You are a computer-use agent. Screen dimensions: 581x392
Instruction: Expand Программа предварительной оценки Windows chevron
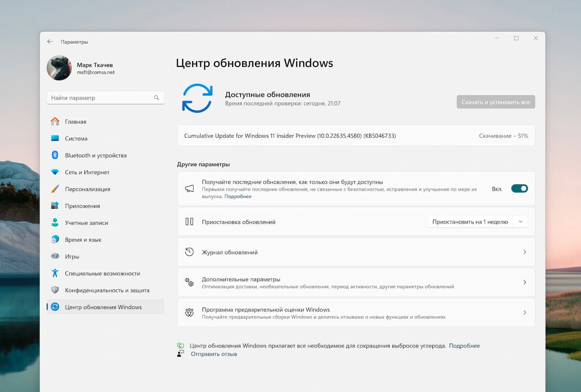[x=525, y=313]
